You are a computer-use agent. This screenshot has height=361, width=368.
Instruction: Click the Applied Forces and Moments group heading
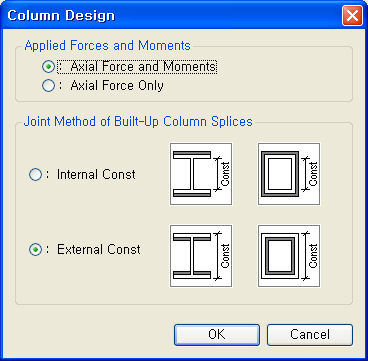click(x=107, y=45)
